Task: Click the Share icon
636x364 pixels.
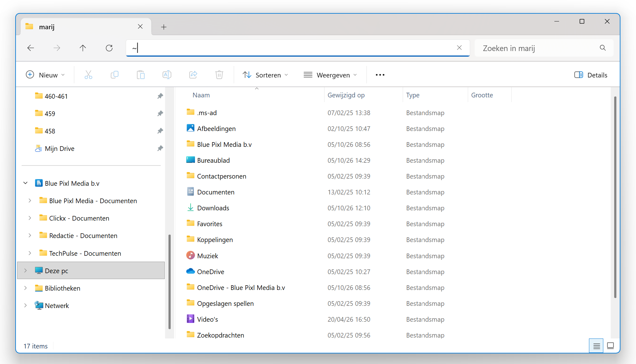Action: (x=193, y=75)
